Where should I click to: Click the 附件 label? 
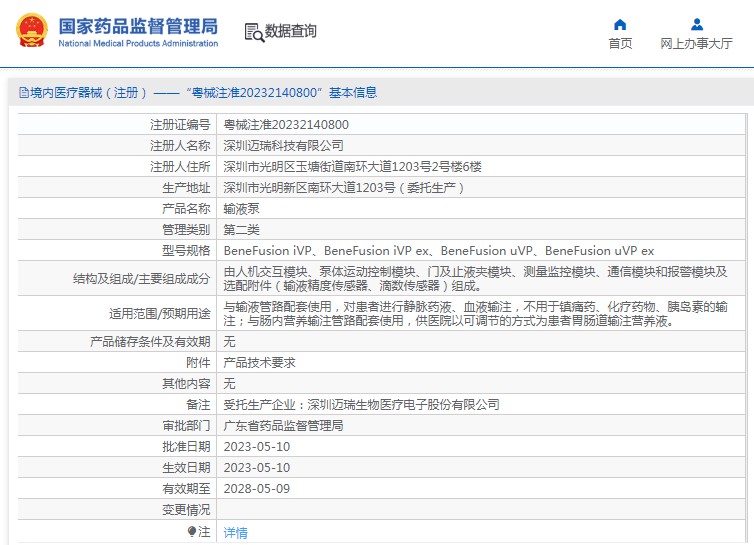coord(198,363)
